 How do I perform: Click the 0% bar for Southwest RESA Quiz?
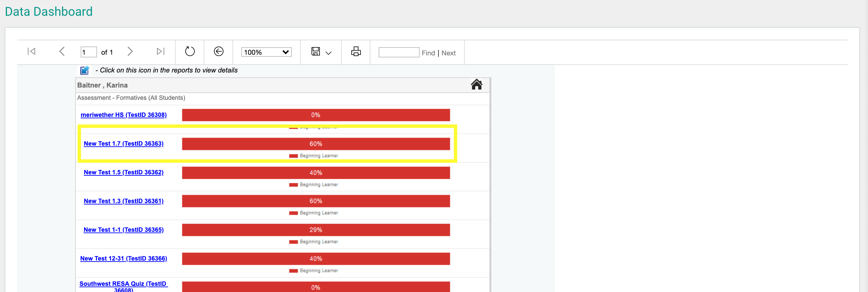point(316,287)
